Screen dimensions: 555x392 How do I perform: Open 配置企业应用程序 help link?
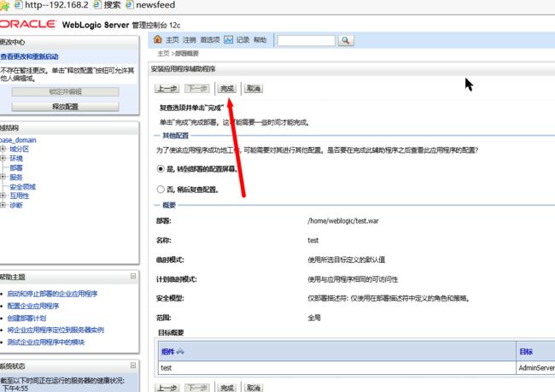pos(33,306)
